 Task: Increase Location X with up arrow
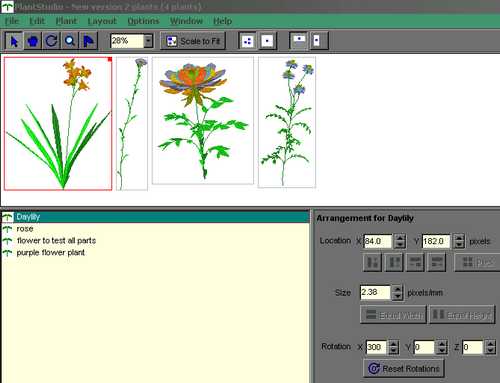click(x=399, y=238)
